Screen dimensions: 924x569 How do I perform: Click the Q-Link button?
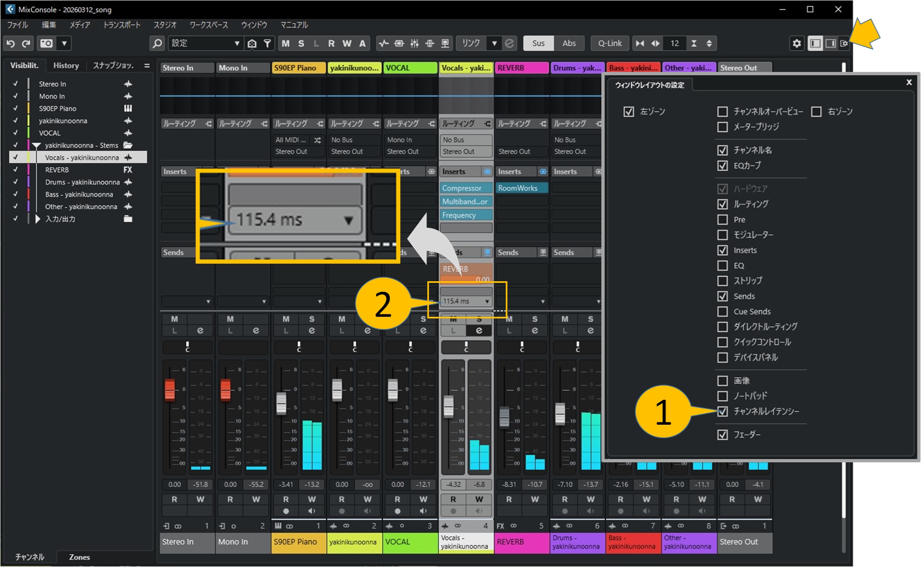[609, 43]
